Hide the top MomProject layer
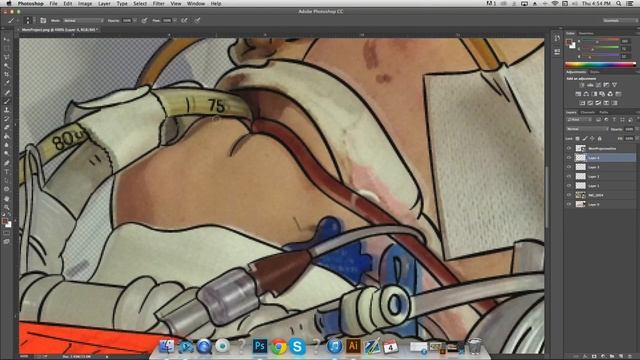The height and width of the screenshot is (360, 640). [x=569, y=148]
